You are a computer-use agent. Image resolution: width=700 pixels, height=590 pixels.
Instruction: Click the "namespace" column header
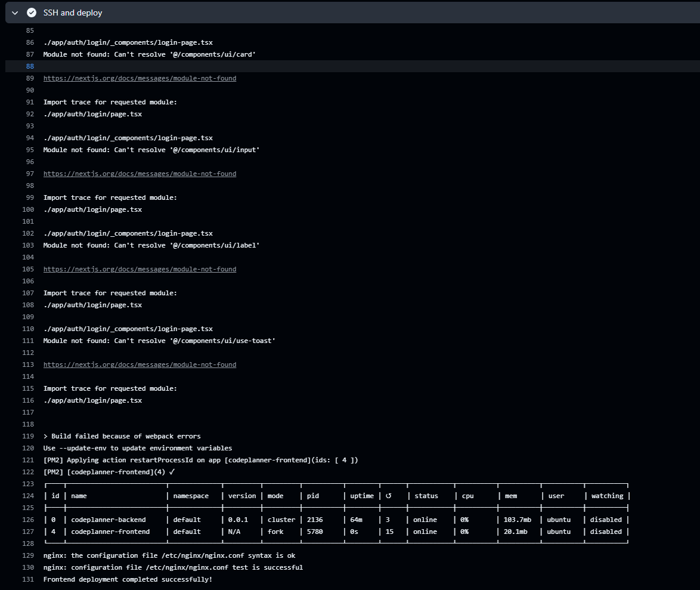coord(191,496)
